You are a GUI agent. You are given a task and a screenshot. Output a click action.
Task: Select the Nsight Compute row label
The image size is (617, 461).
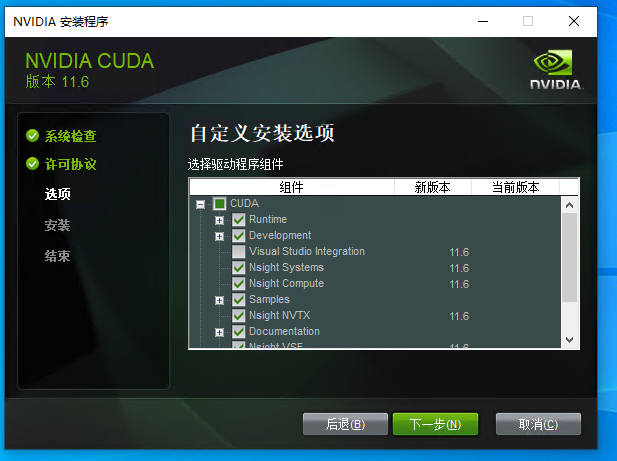click(x=286, y=284)
